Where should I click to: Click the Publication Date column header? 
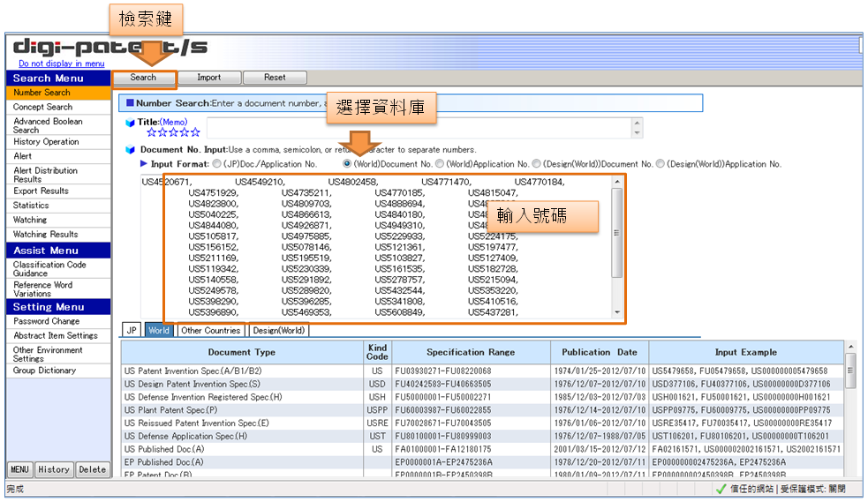pos(600,353)
